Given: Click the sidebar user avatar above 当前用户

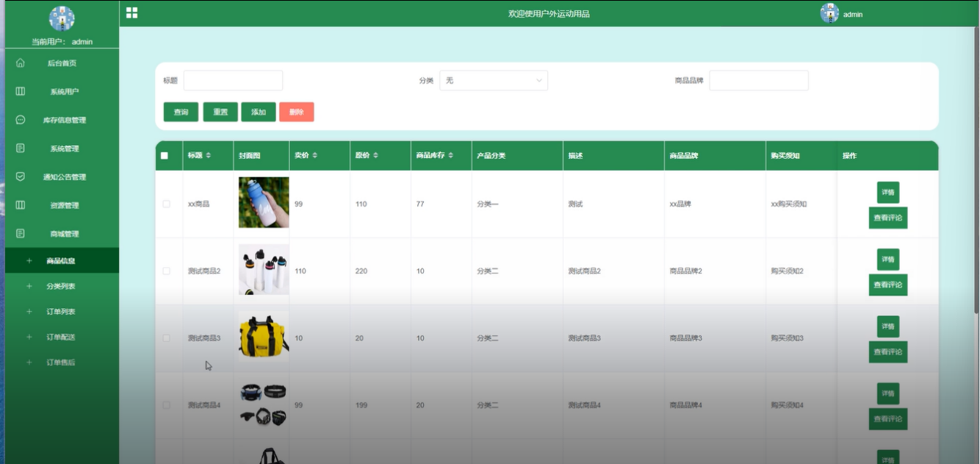Looking at the screenshot, I should click(62, 18).
